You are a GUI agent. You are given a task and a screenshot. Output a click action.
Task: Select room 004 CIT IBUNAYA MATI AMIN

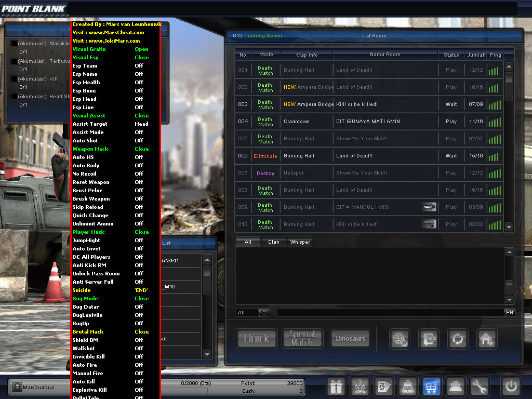point(369,122)
